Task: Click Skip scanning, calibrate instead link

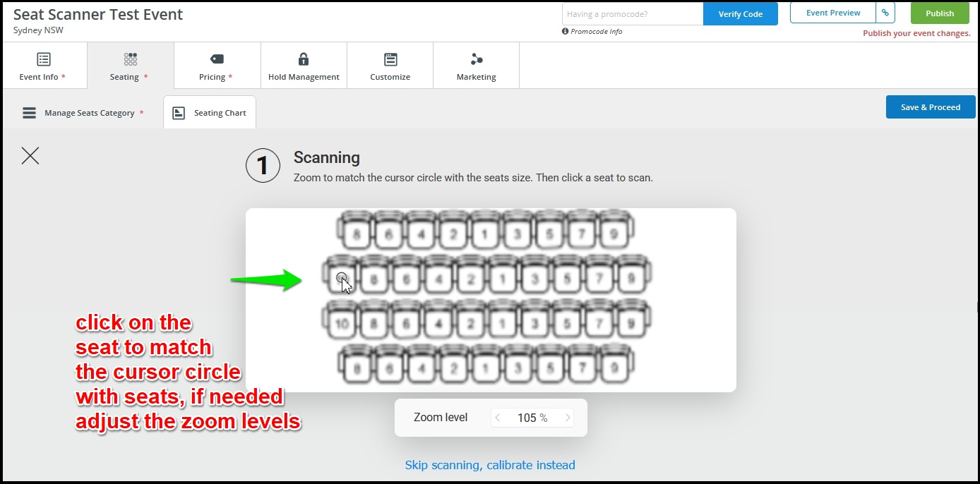Action: coord(490,465)
